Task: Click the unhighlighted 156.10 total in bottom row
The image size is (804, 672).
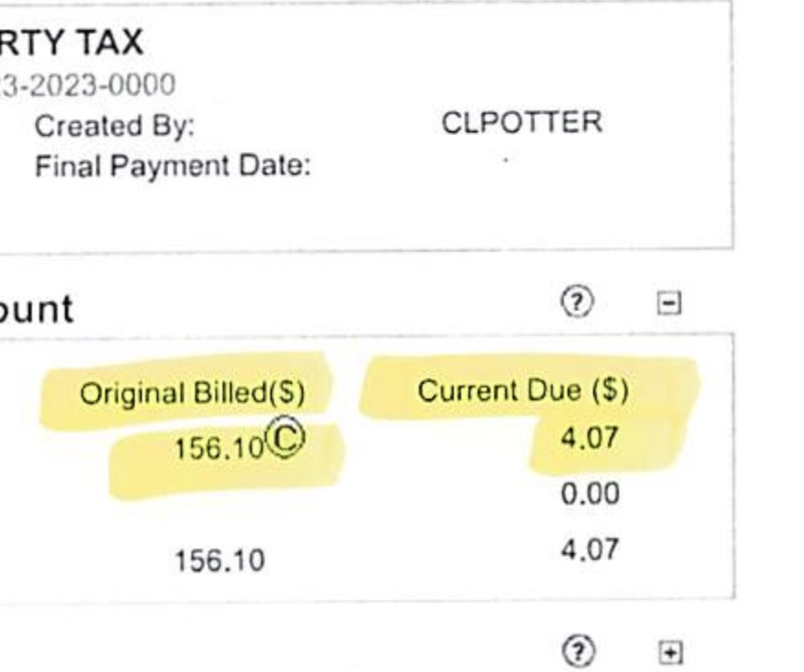Action: pos(219,559)
